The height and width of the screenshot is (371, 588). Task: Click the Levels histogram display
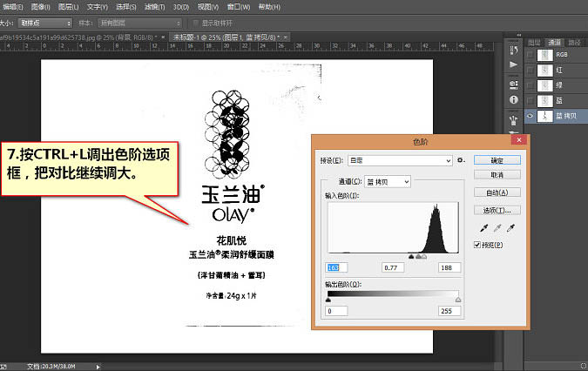pos(393,227)
